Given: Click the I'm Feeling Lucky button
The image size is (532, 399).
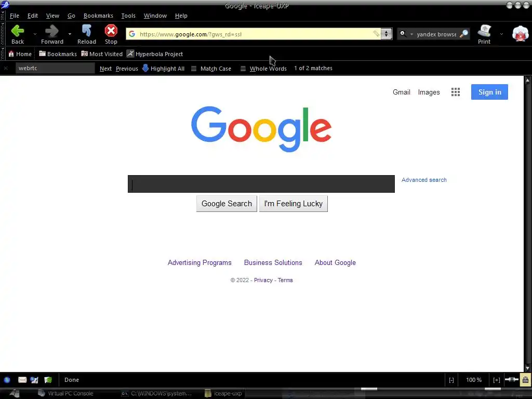Looking at the screenshot, I should 294,204.
